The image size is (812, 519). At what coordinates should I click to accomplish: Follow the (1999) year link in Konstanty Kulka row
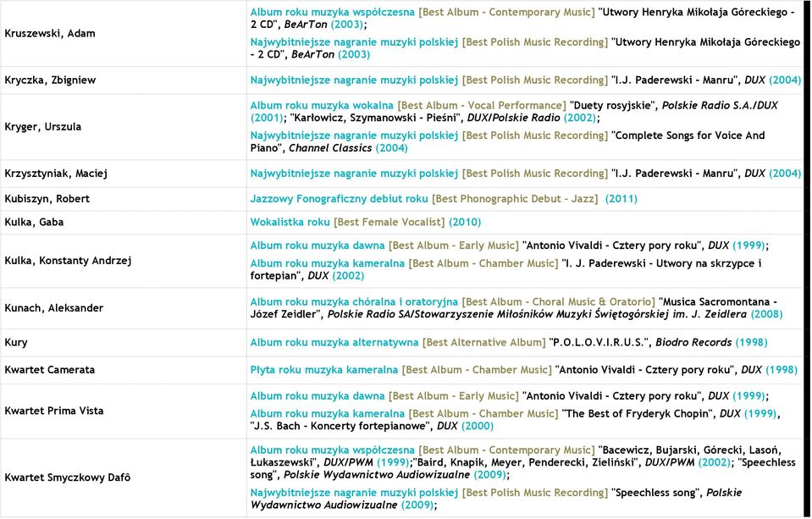[748, 246]
